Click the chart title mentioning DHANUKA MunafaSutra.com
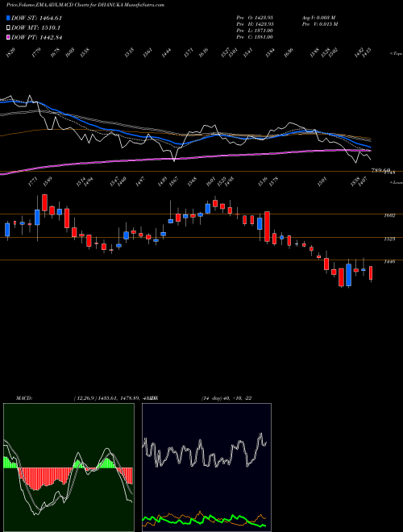 click(85, 5)
